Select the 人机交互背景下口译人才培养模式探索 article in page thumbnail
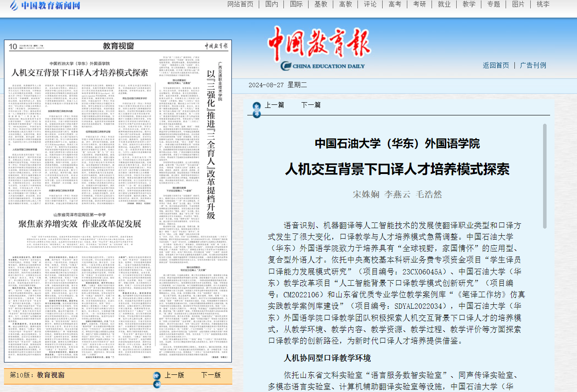The height and width of the screenshot is (392, 577). (79, 73)
